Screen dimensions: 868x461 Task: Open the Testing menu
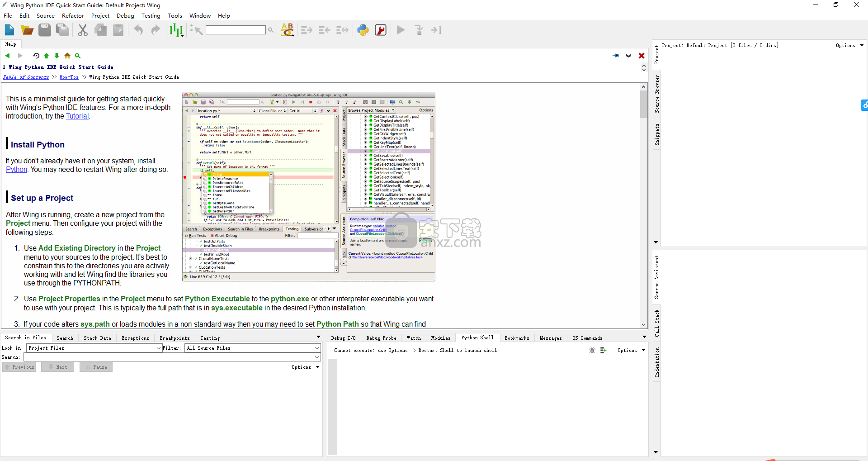click(151, 15)
